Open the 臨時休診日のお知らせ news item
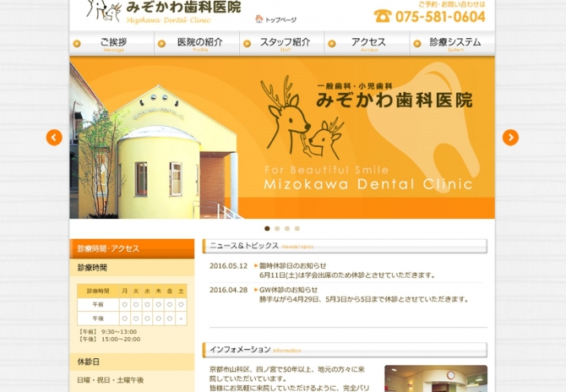The height and width of the screenshot is (392, 566). pos(293,266)
